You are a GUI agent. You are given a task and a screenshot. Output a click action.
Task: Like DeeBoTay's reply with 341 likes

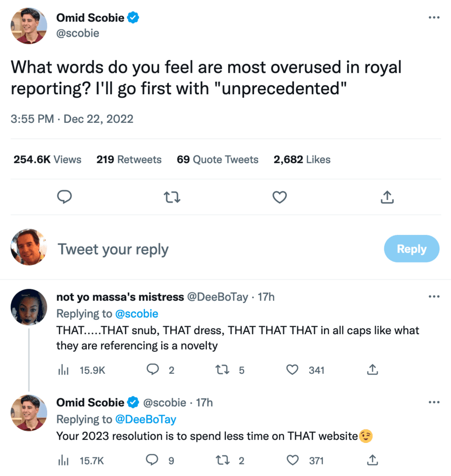pos(292,370)
